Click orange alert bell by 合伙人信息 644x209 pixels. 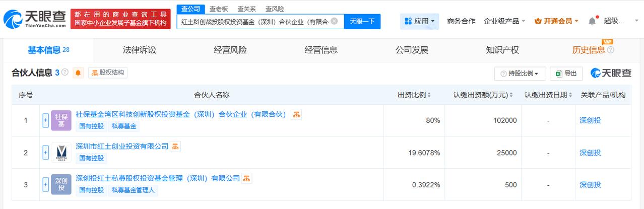pos(78,73)
